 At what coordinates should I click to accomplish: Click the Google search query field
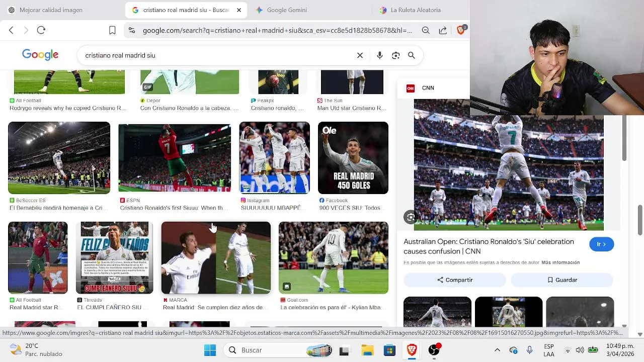[216, 55]
